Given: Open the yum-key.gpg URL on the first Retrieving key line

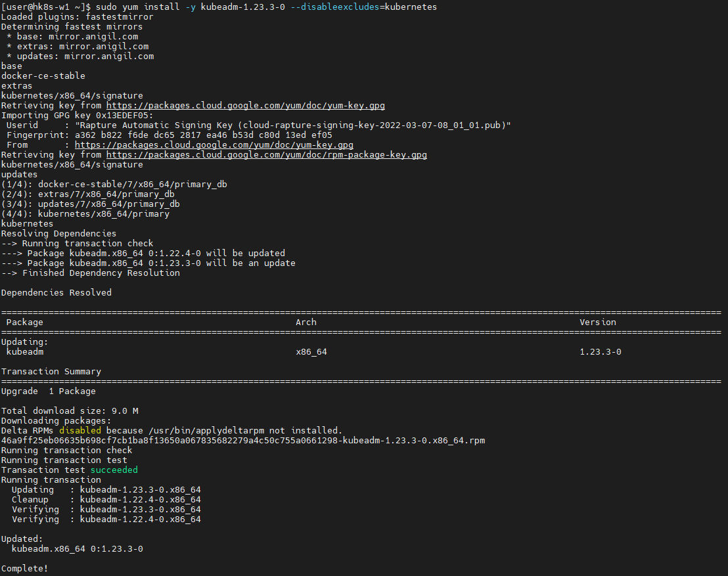Looking at the screenshot, I should 246,105.
